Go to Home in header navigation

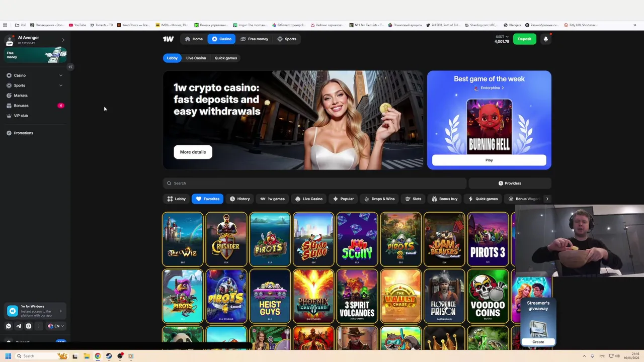pyautogui.click(x=194, y=39)
